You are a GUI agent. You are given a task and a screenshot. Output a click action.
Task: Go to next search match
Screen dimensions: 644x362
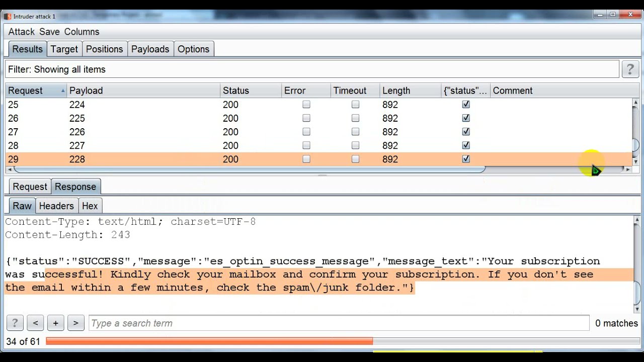click(76, 323)
